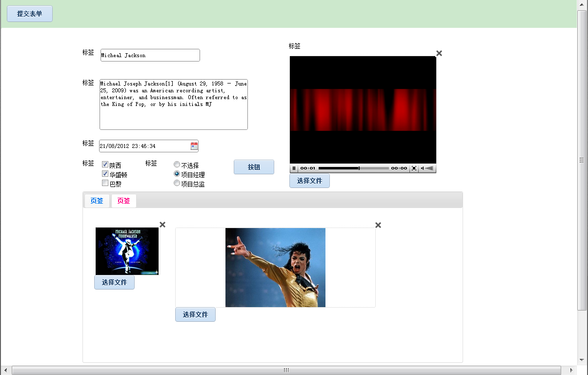
Task: Pause the video playback
Action: coord(294,168)
